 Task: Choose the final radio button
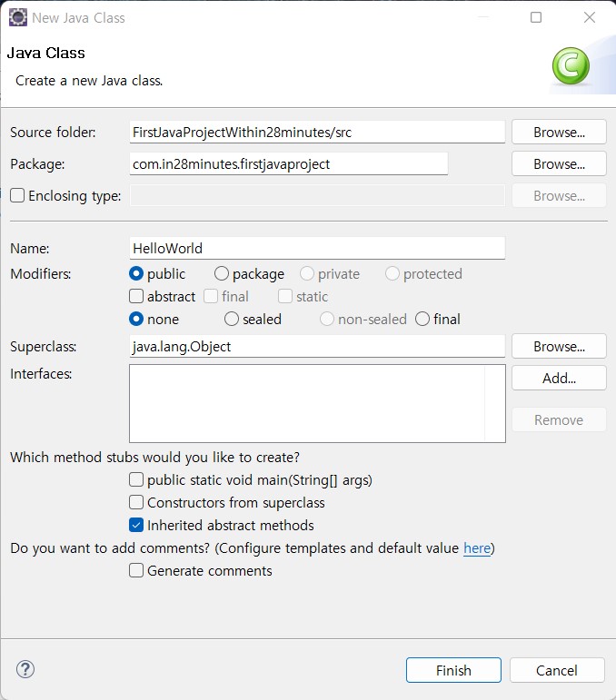(422, 319)
